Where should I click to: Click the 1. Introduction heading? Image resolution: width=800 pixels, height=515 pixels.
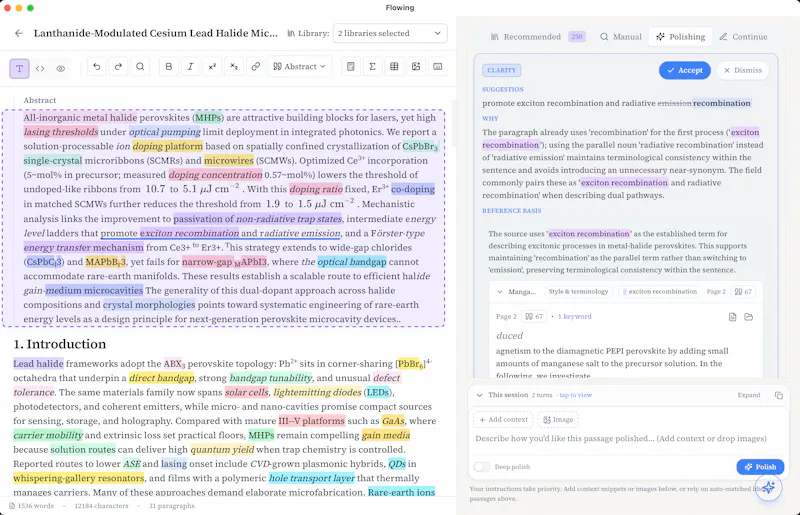coord(60,344)
